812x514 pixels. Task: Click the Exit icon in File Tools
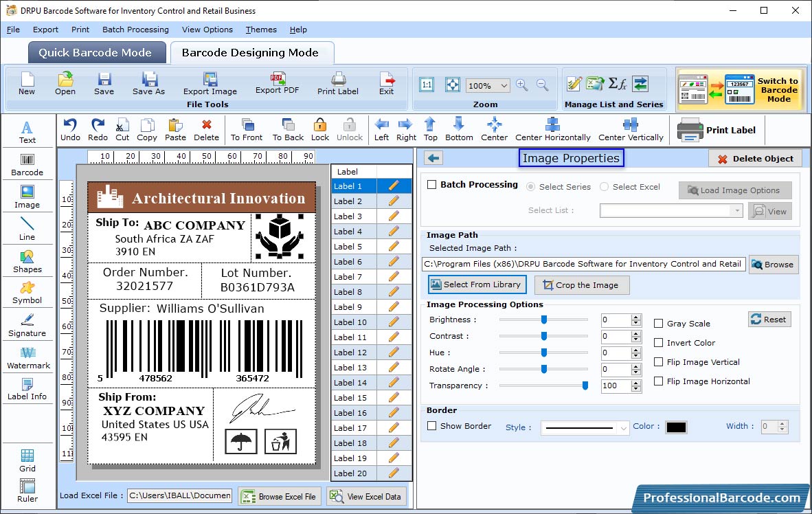pyautogui.click(x=386, y=84)
